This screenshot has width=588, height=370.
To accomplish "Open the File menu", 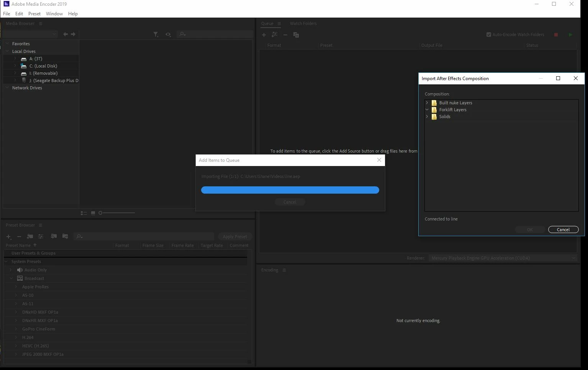I will click(7, 13).
